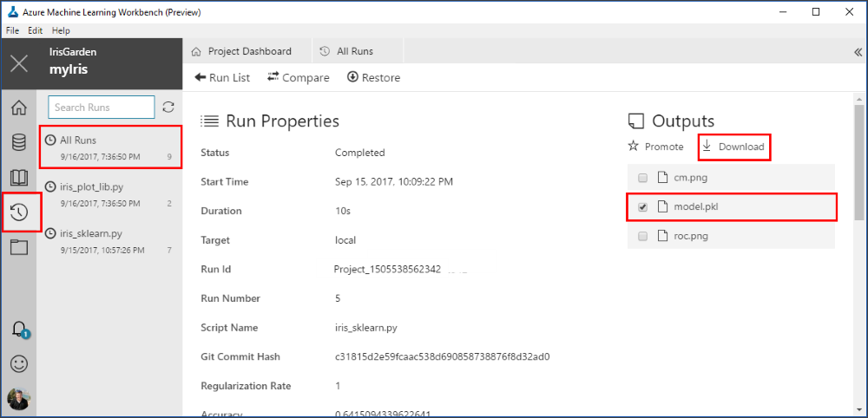This screenshot has height=418, width=868.
Task: Click the IrisGarden workspace name
Action: [73, 52]
